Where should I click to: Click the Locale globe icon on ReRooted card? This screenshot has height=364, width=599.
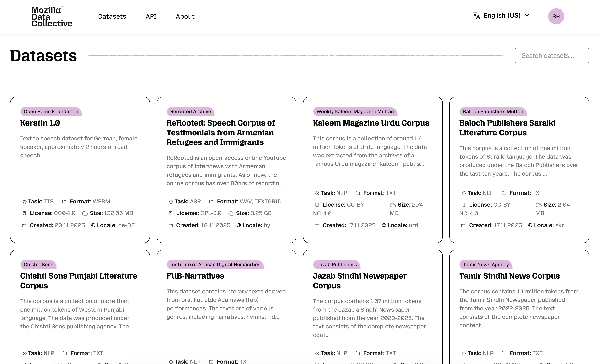[x=239, y=225]
